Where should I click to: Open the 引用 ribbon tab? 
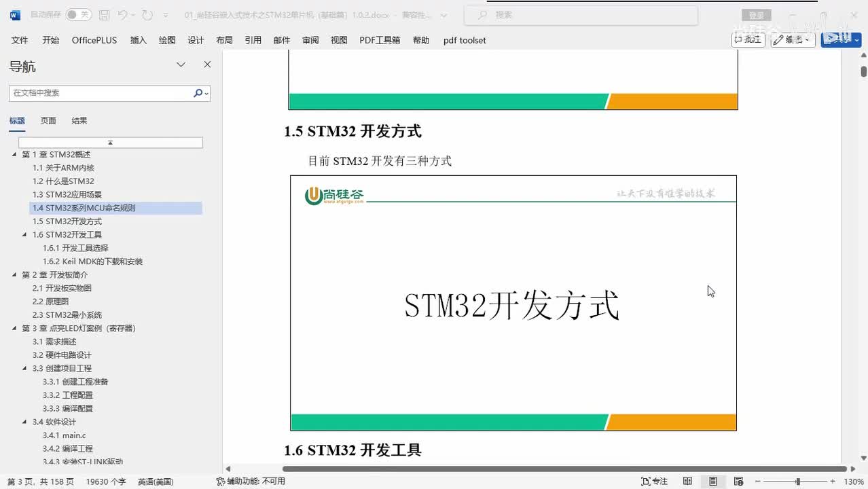click(253, 40)
